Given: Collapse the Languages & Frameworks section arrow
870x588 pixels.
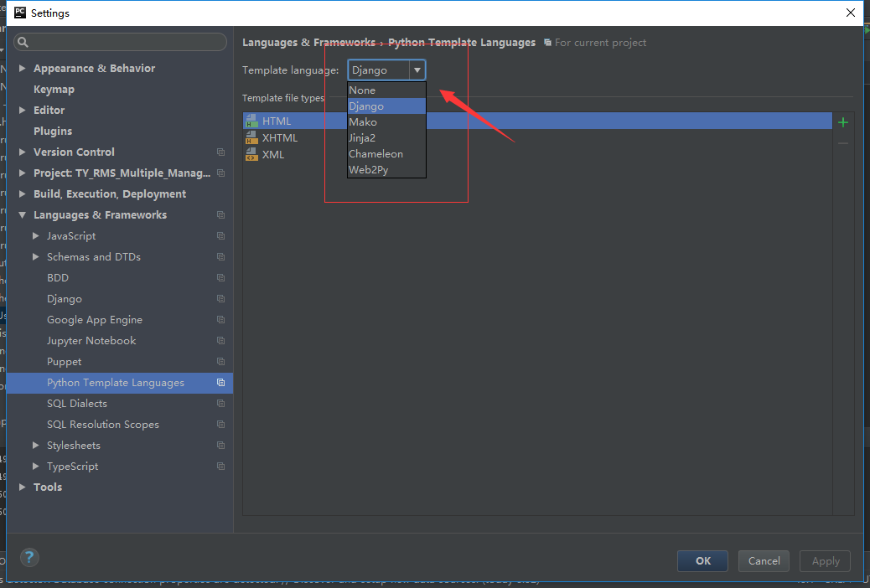Looking at the screenshot, I should tap(22, 214).
